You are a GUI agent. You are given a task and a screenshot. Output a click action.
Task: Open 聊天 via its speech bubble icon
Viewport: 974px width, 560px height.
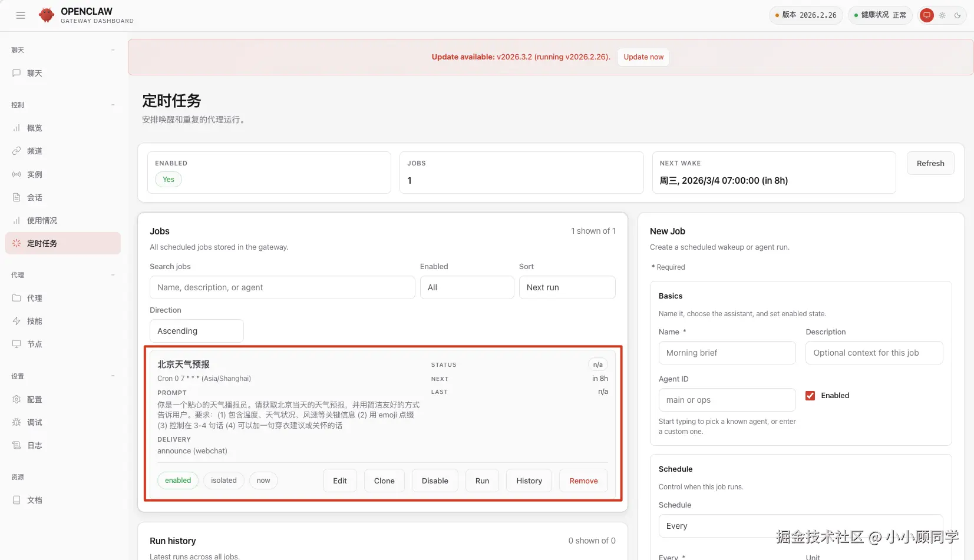[x=16, y=73]
